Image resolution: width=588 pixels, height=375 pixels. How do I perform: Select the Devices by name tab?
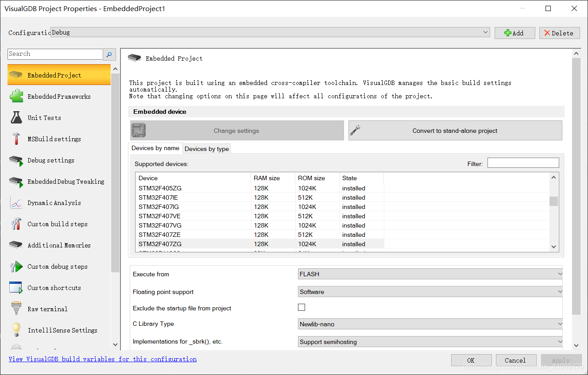tap(155, 148)
